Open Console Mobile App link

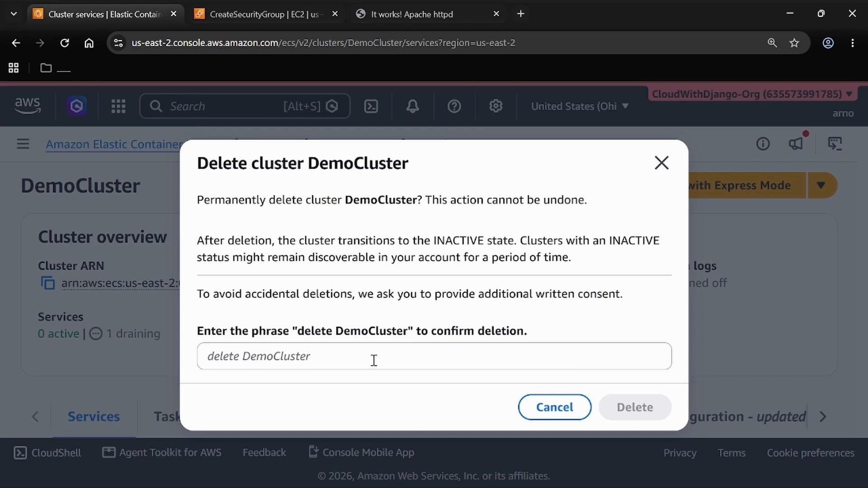point(361,452)
